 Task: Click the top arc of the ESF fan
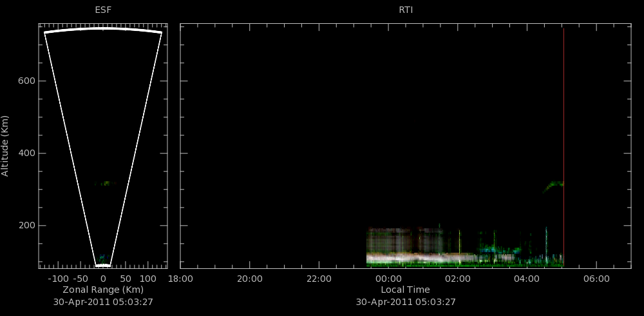(x=103, y=30)
